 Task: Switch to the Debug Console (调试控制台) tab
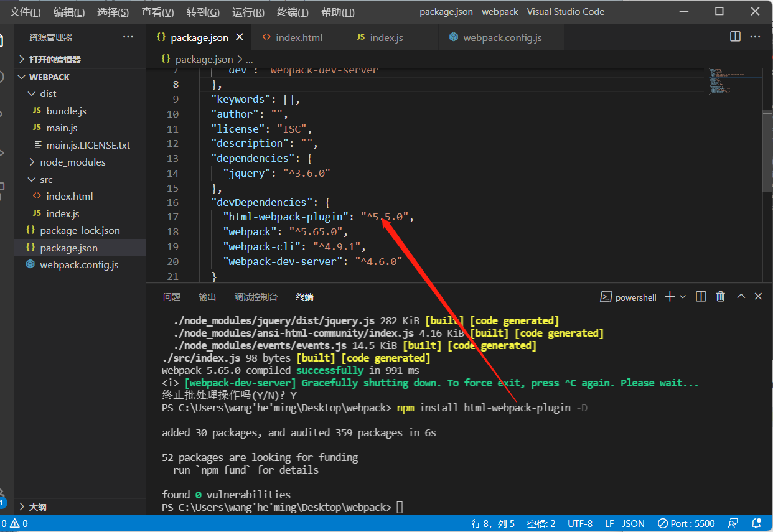point(256,297)
